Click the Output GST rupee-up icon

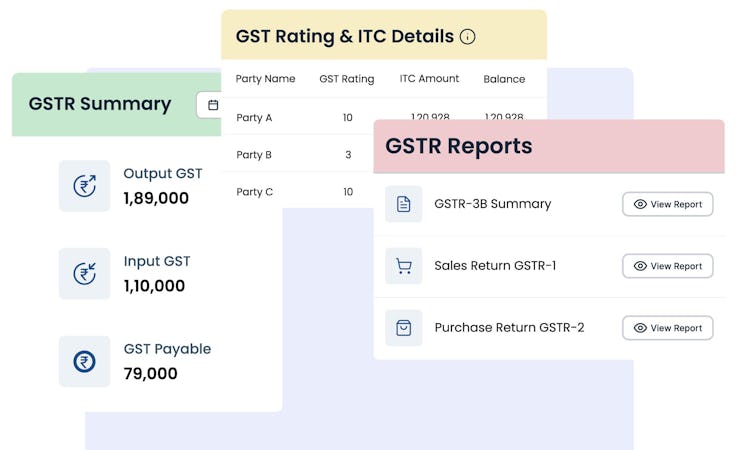coord(84,186)
